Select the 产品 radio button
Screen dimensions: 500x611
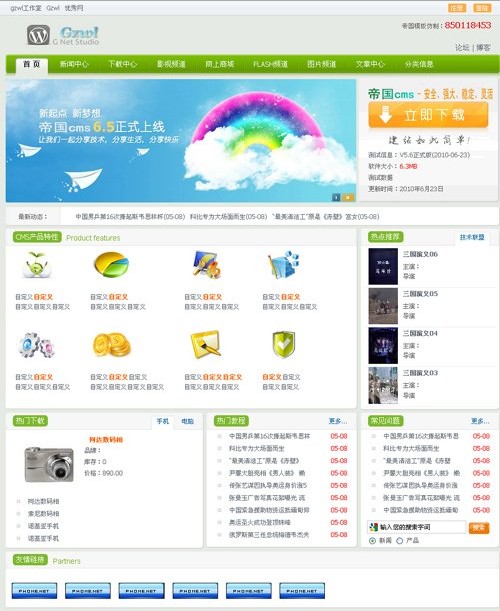(x=399, y=541)
